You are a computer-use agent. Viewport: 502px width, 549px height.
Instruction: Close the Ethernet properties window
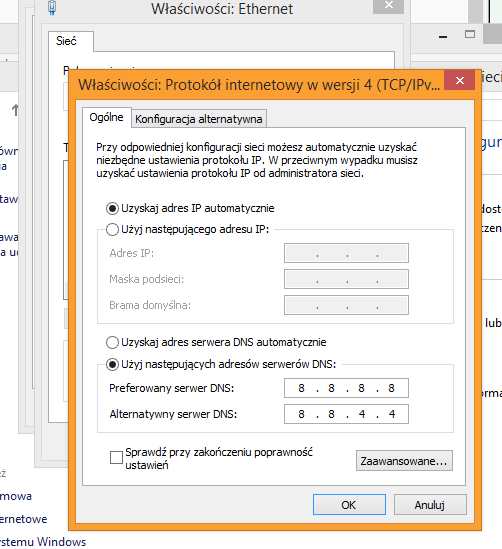click(389, 6)
